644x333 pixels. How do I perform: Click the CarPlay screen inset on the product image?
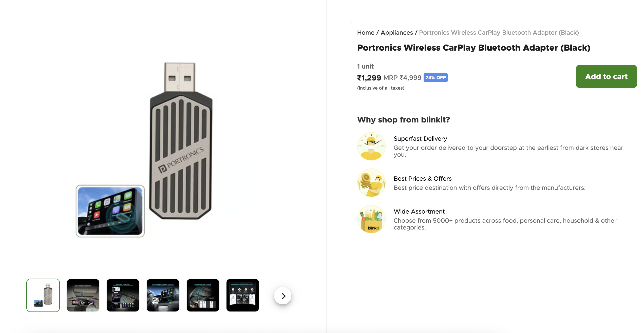(110, 211)
